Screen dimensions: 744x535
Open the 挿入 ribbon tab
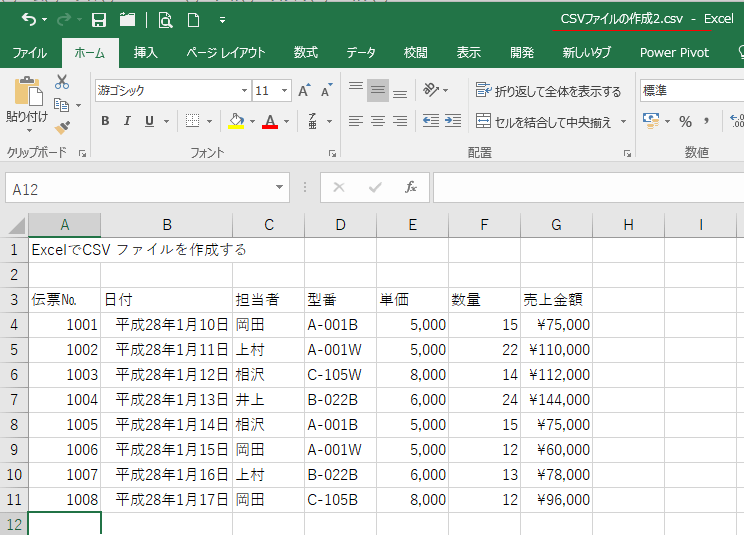[146, 52]
